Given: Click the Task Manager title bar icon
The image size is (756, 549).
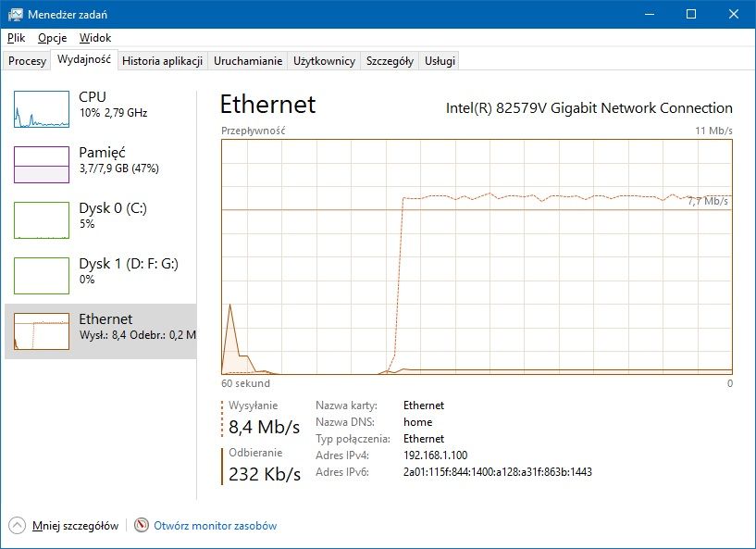Looking at the screenshot, I should coord(15,14).
